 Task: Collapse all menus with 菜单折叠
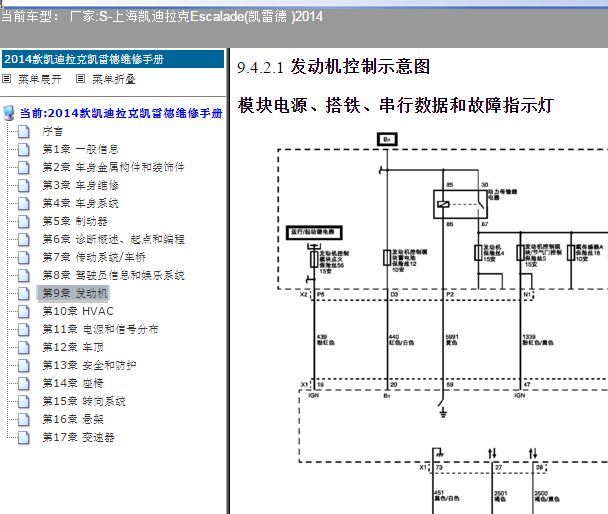(114, 79)
